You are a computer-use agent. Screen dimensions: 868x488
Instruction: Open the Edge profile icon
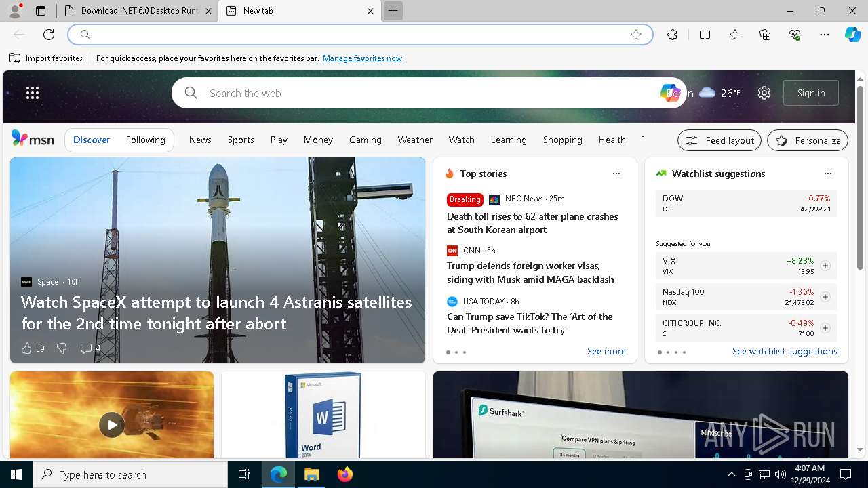(15, 11)
